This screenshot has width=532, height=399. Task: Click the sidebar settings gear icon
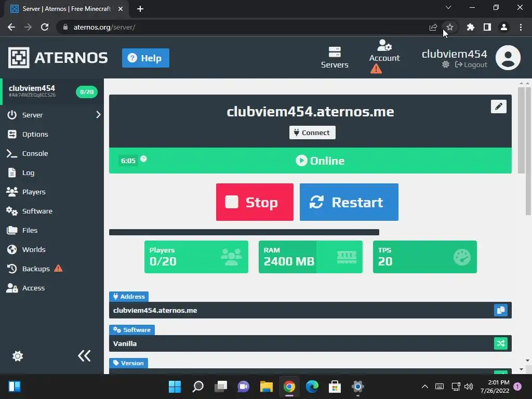click(x=18, y=356)
